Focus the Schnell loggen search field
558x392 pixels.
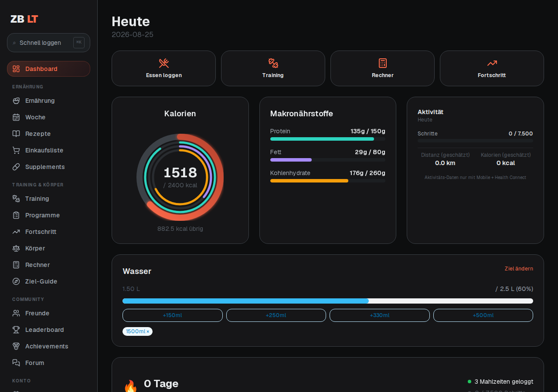[x=48, y=43]
